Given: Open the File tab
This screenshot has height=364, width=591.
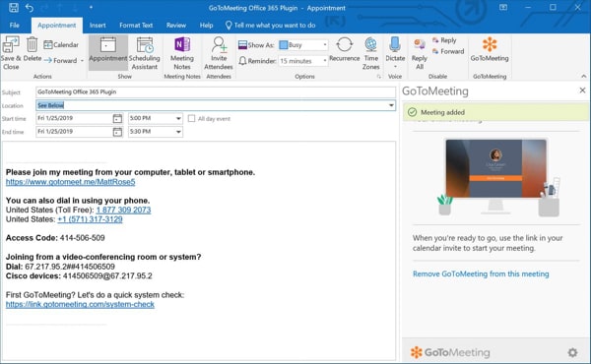Looking at the screenshot, I should [x=15, y=26].
